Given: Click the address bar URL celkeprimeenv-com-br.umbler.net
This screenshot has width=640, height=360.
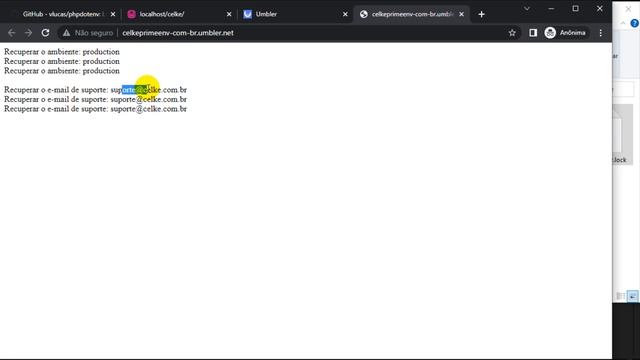Looking at the screenshot, I should coord(178,33).
